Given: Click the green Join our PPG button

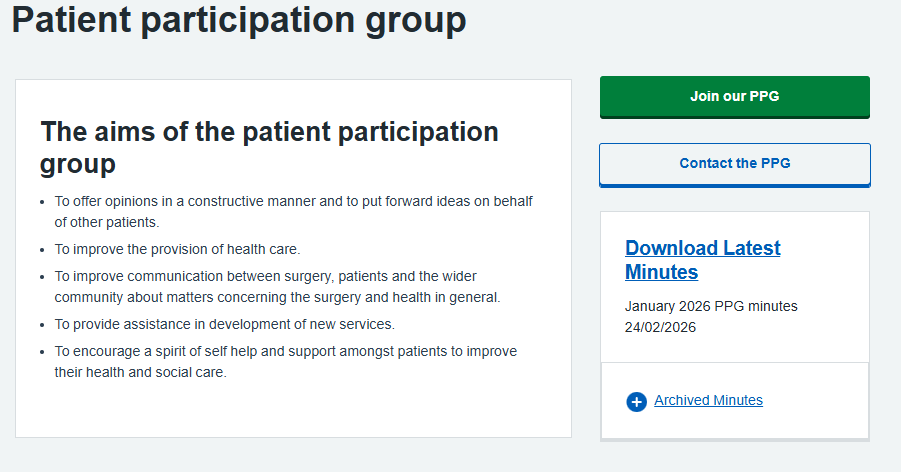Looking at the screenshot, I should pyautogui.click(x=734, y=97).
